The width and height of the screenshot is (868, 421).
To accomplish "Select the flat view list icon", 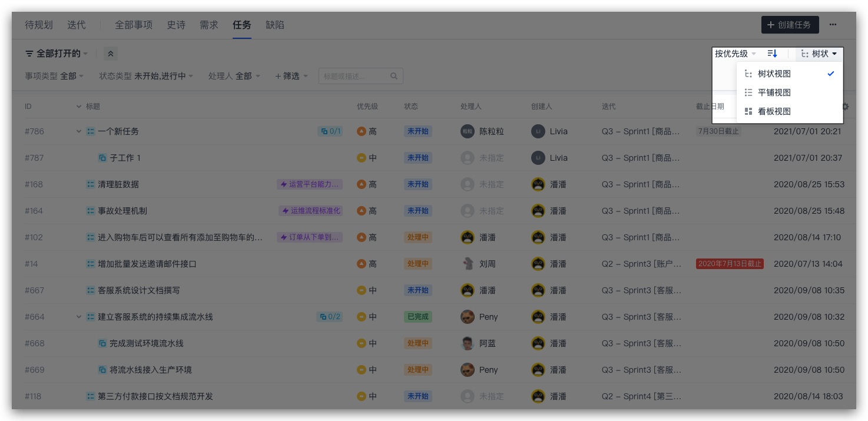I will click(x=748, y=92).
